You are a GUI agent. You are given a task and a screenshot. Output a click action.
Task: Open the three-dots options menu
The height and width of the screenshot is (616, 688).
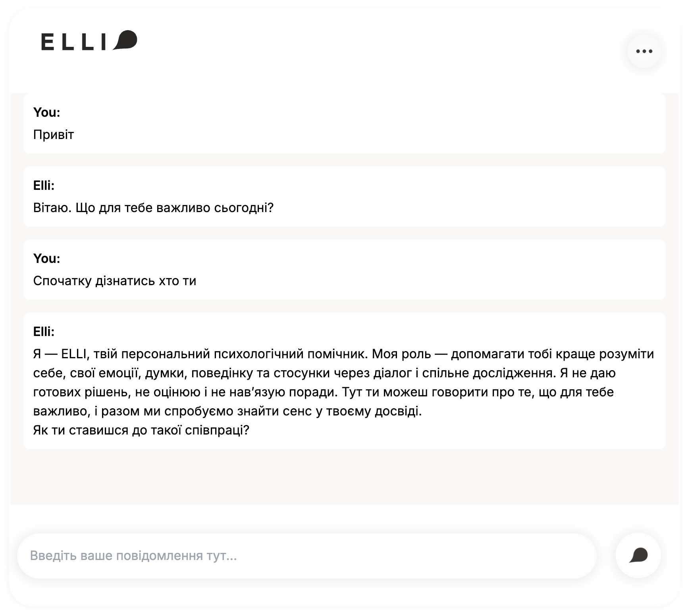[x=644, y=51]
